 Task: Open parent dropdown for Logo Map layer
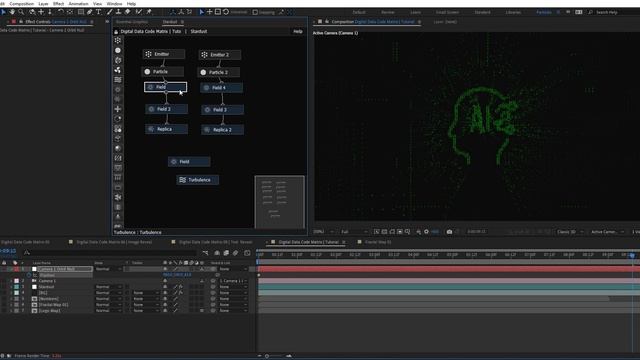pos(233,311)
